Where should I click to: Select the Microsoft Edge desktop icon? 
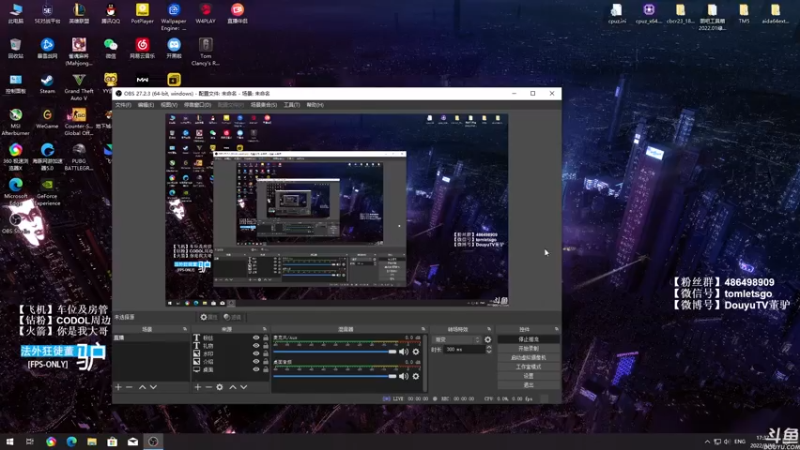[x=15, y=192]
